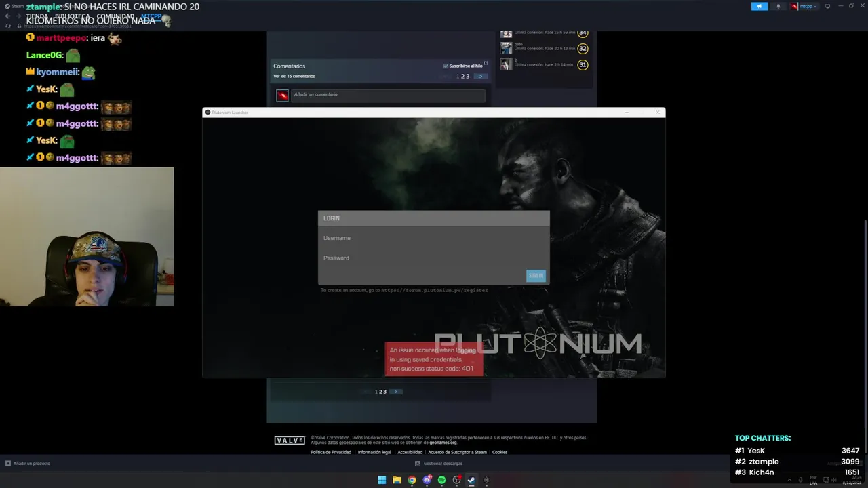The image size is (868, 488).
Task: Open geonames.org link in footer
Action: pos(443,443)
